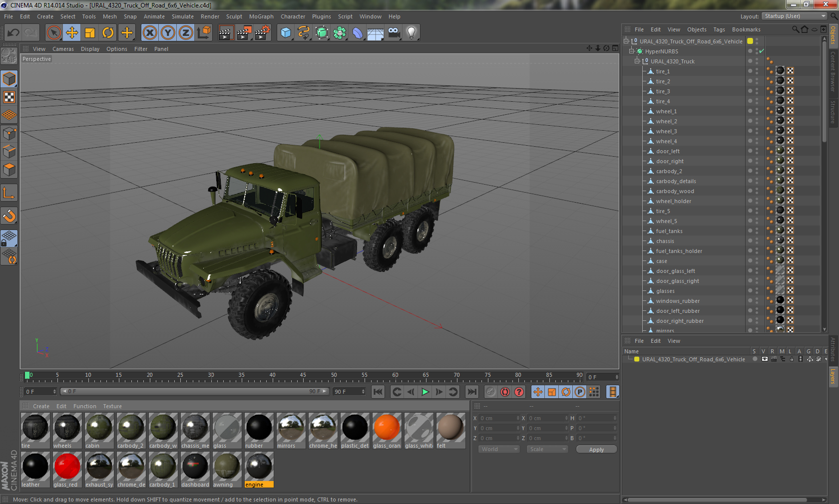Toggle the snapping magnet icon
The width and height of the screenshot is (839, 504).
(x=9, y=216)
